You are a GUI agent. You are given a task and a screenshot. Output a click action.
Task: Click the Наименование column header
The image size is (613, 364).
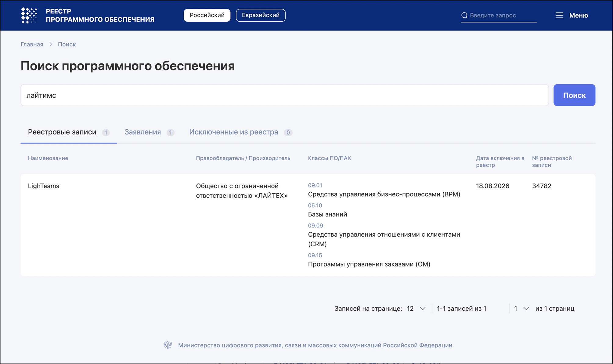[x=48, y=158]
